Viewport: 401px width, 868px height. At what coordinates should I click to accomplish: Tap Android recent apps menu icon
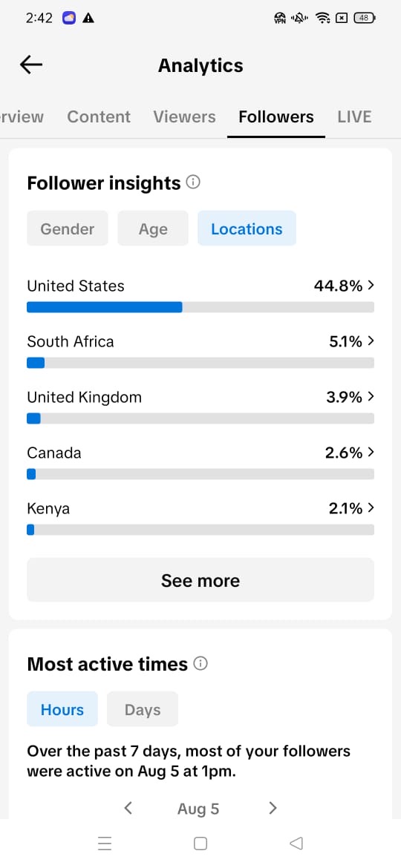click(105, 843)
